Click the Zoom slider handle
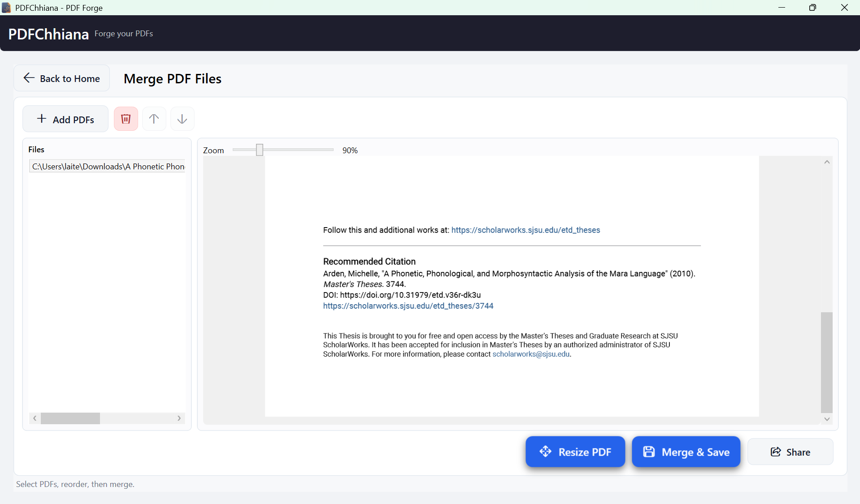Viewport: 860px width, 504px height. click(x=260, y=150)
